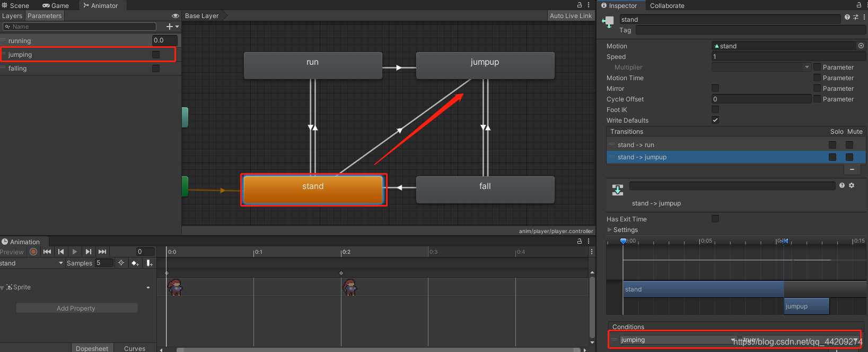
Task: Go to first animation keyframe
Action: click(47, 252)
